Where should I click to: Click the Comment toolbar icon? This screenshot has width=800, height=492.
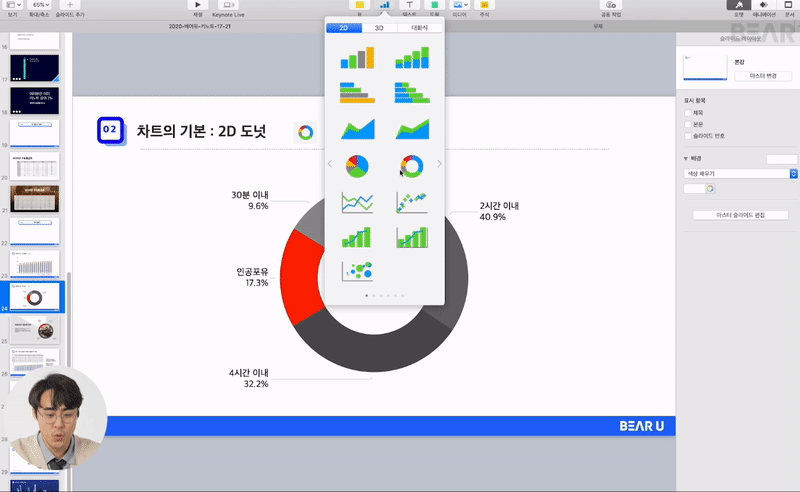484,5
